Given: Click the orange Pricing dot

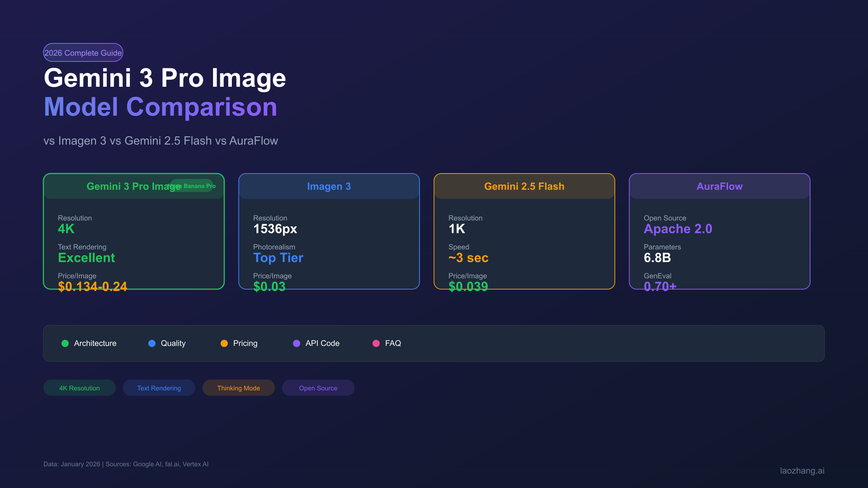Looking at the screenshot, I should 224,343.
